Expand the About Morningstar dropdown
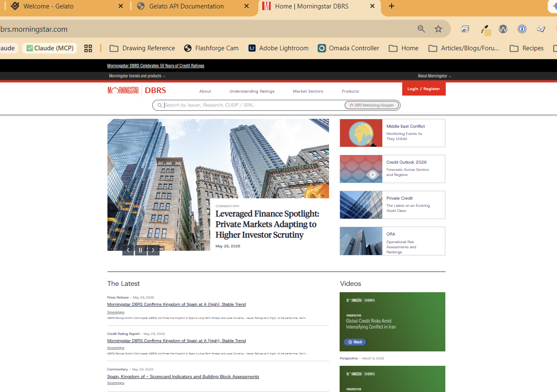 434,76
